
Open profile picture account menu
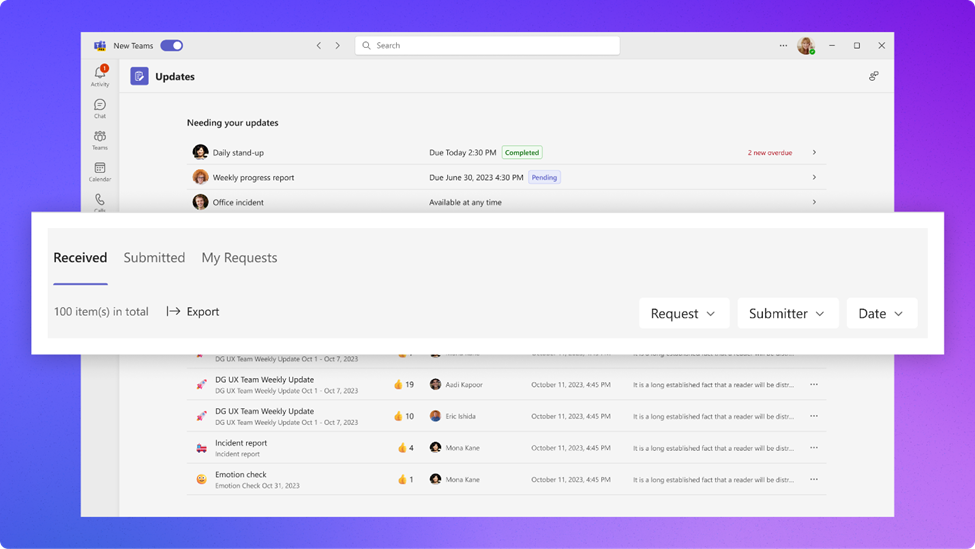point(806,45)
